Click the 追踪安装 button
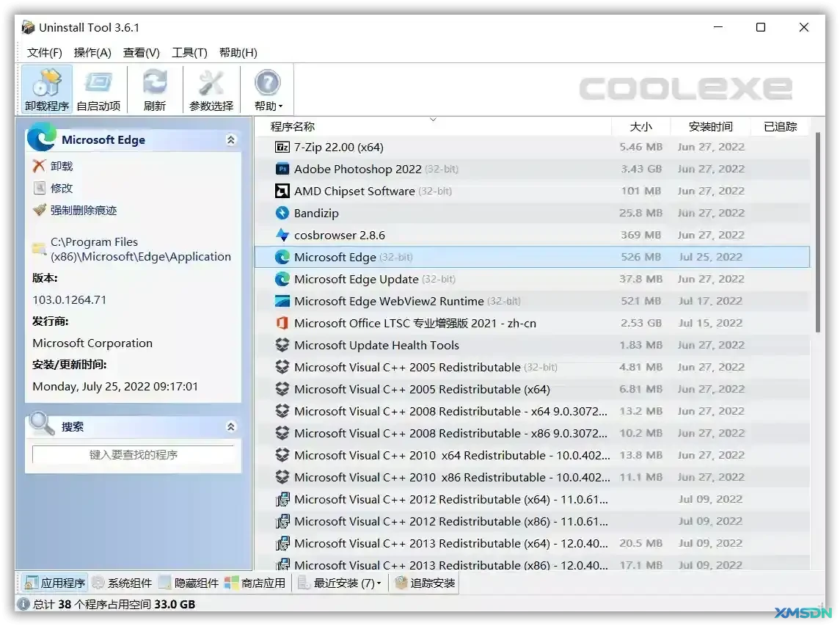This screenshot has width=840, height=626. pos(426,583)
